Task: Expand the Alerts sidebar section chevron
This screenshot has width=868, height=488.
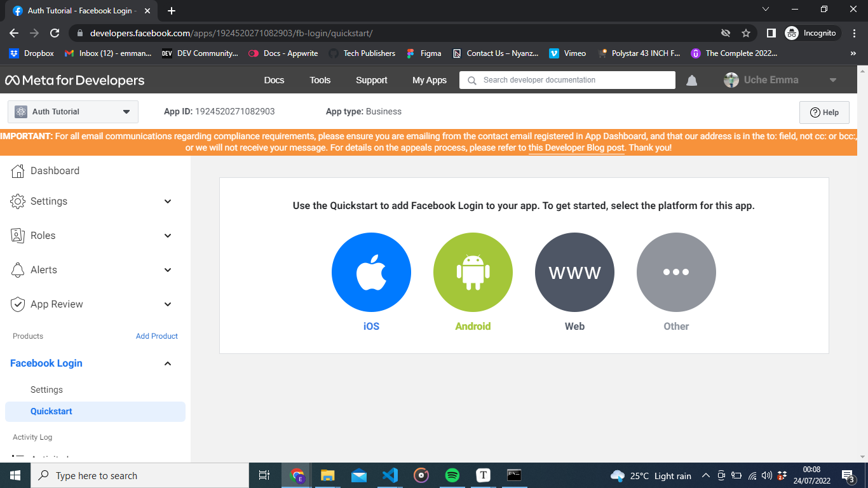Action: tap(168, 270)
